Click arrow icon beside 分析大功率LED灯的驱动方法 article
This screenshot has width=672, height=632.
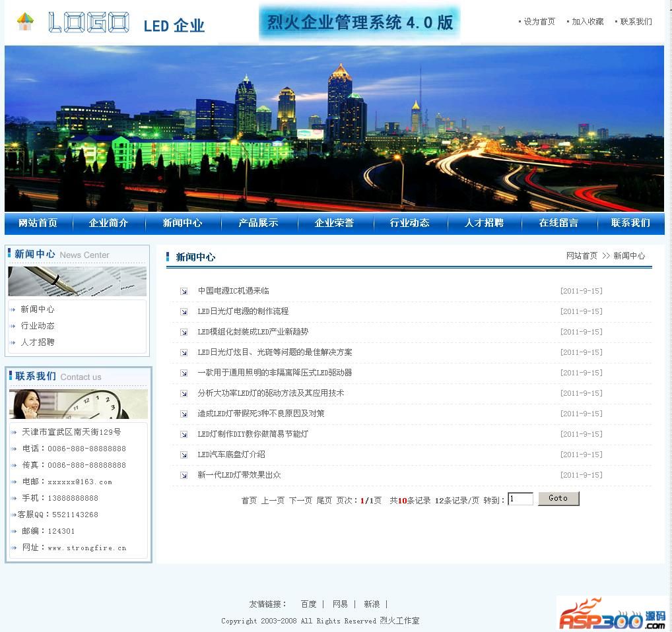coord(184,393)
